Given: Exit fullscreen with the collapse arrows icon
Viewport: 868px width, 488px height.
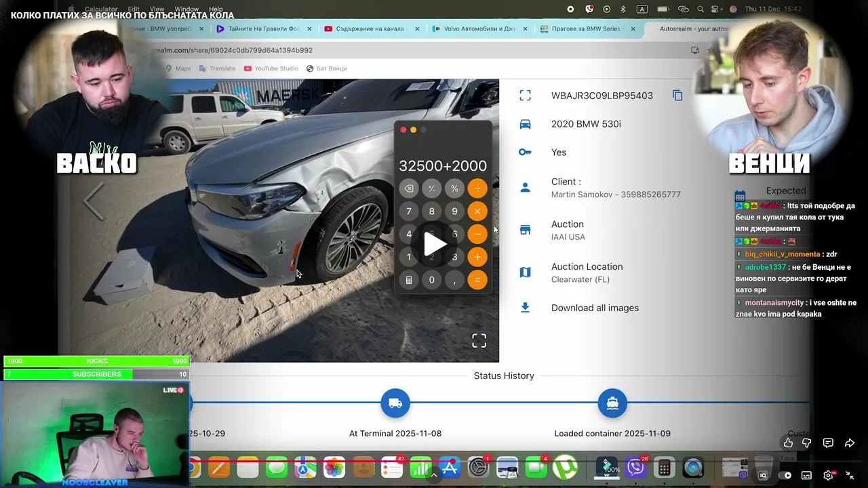Looking at the screenshot, I should (x=850, y=476).
